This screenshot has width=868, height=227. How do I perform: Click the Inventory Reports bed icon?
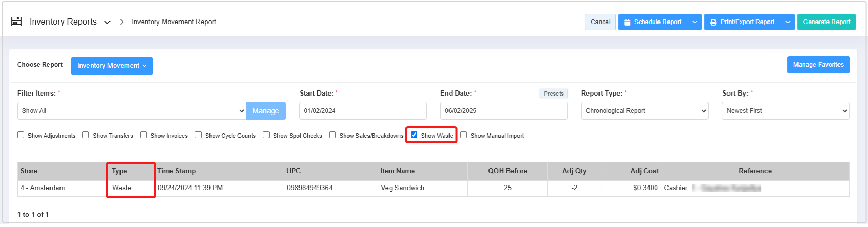pyautogui.click(x=16, y=22)
